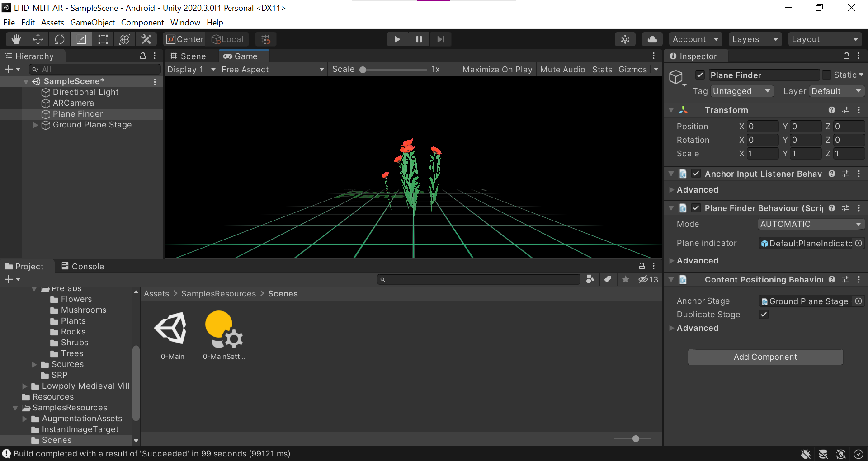Select the Rect Transform tool

(103, 39)
